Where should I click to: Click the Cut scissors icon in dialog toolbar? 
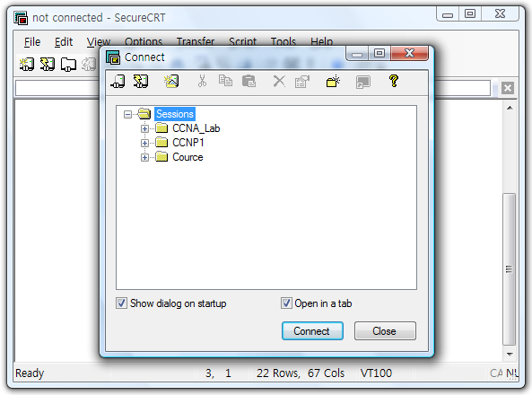click(202, 82)
